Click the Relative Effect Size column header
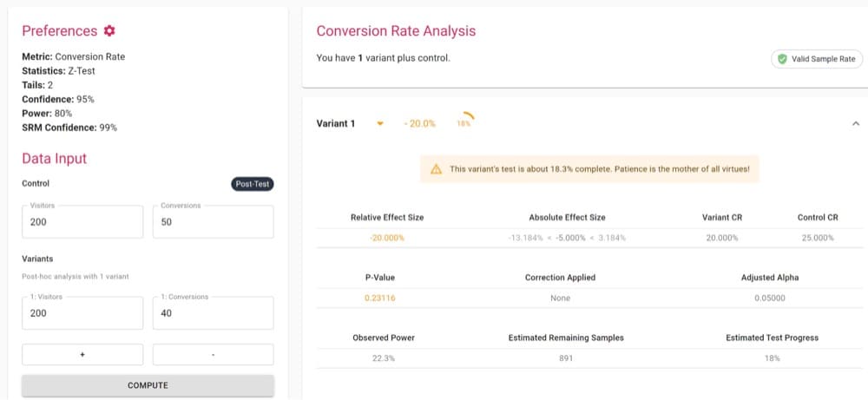The width and height of the screenshot is (868, 400). point(387,218)
